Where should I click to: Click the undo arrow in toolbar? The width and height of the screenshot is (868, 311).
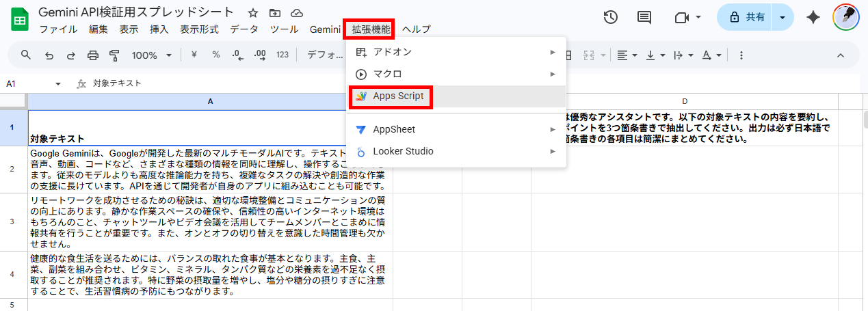pyautogui.click(x=49, y=55)
